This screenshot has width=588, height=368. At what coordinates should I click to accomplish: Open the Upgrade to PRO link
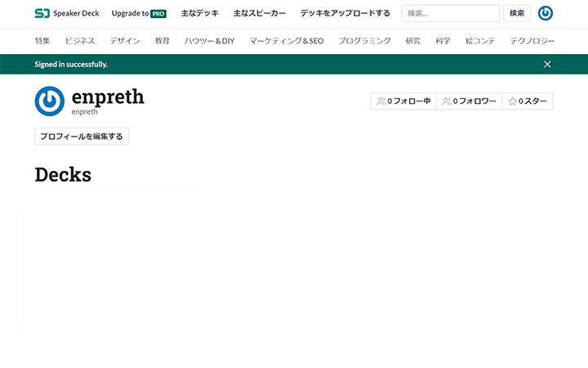point(139,14)
